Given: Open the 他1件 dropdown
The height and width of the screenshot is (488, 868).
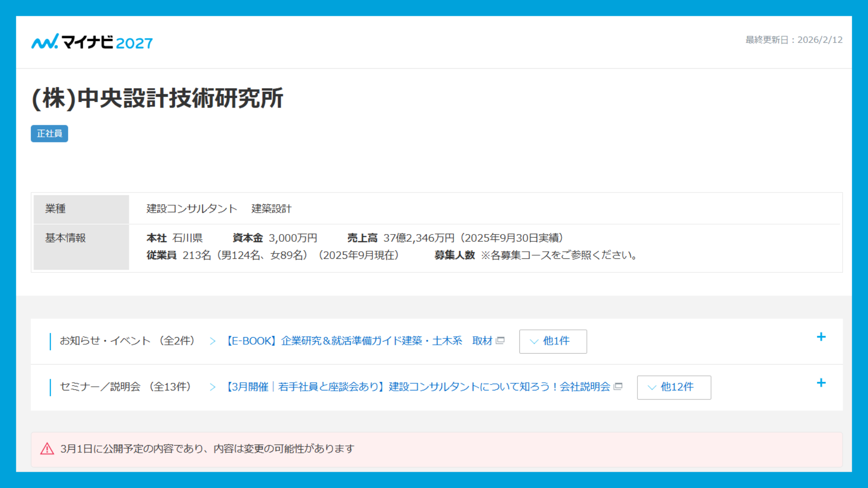Looking at the screenshot, I should point(552,342).
